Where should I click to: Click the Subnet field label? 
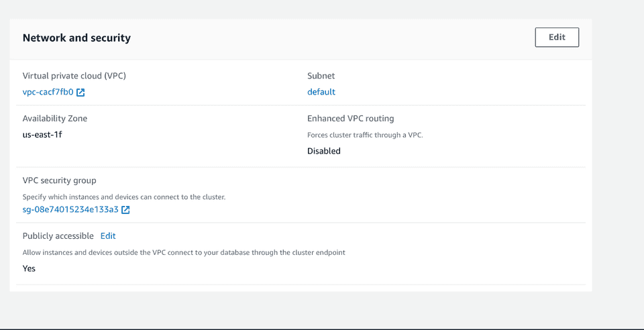321,76
